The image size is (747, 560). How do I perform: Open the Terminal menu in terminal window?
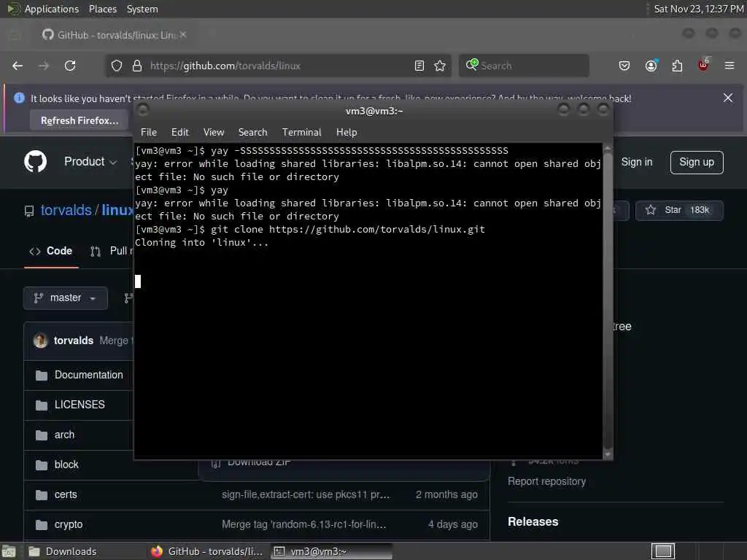pos(301,133)
